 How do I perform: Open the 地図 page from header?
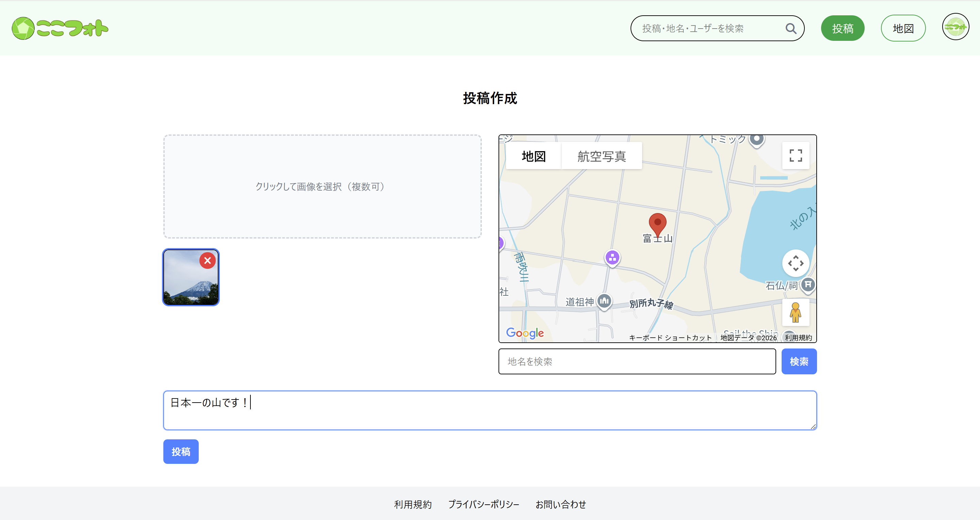tap(903, 29)
